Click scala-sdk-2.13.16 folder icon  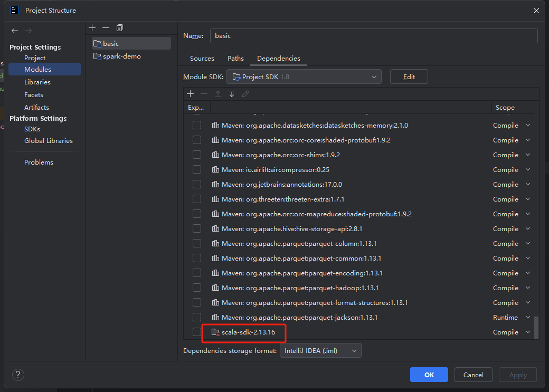point(216,332)
